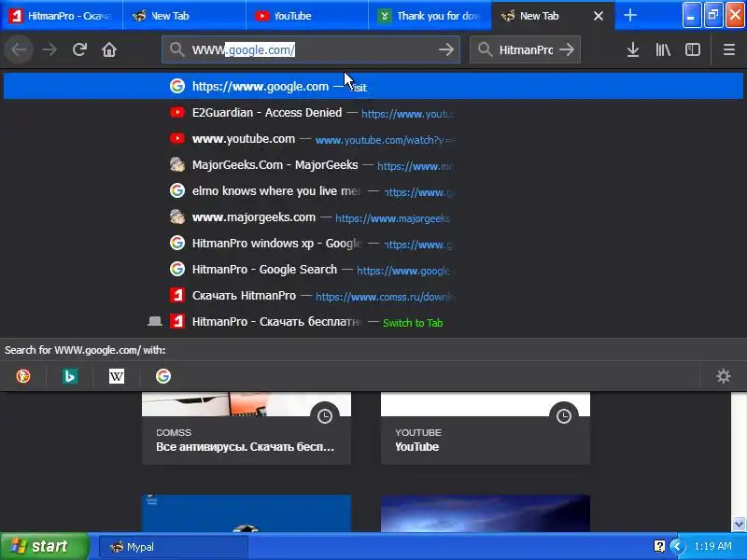Click the Mypal taskbar button
The height and width of the screenshot is (560, 747).
click(x=174, y=547)
